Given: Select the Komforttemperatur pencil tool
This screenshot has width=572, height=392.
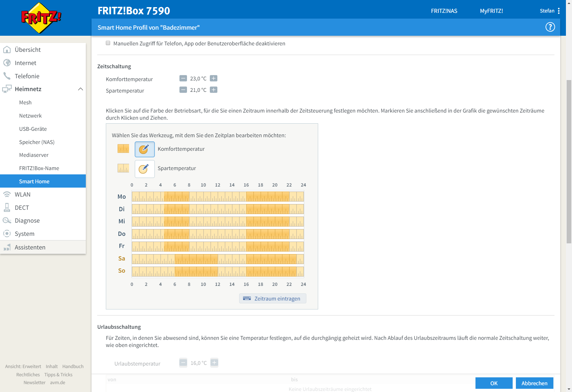Looking at the screenshot, I should tap(144, 149).
